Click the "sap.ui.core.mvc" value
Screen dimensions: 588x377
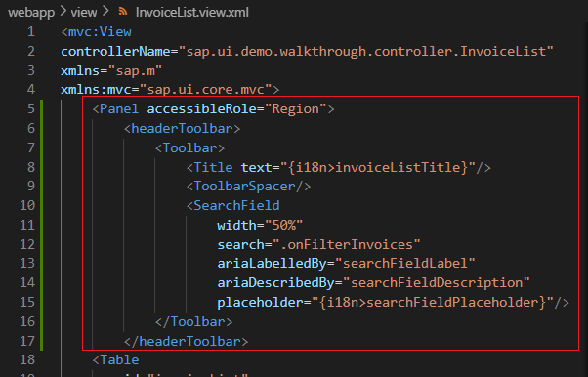205,90
